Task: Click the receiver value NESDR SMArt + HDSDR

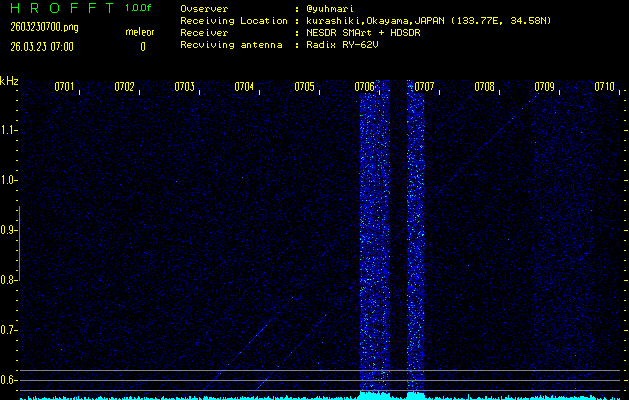Action: click(x=363, y=33)
